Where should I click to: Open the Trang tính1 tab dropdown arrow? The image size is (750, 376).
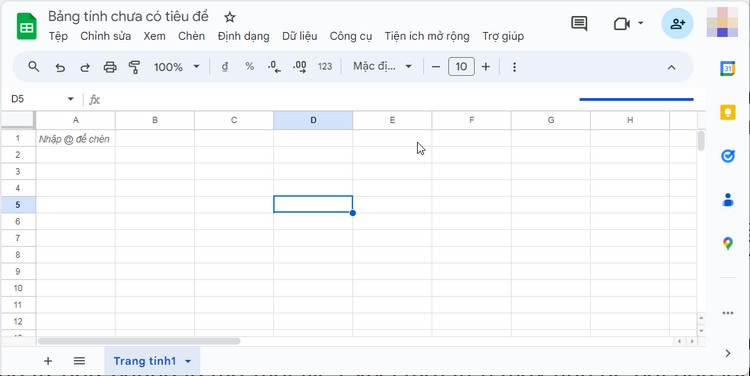click(188, 361)
